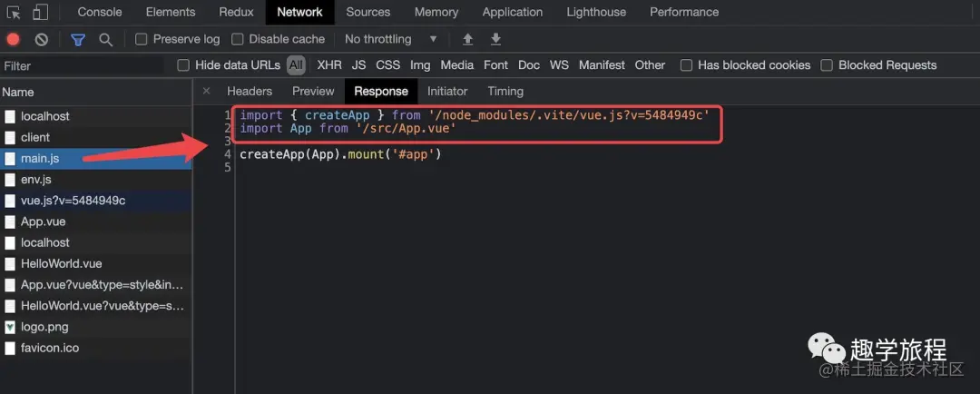Stop recording the network log

pos(13,39)
